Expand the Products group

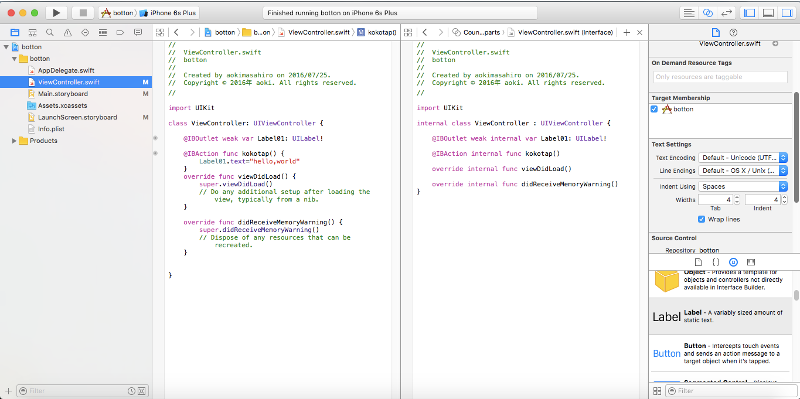pyautogui.click(x=14, y=140)
